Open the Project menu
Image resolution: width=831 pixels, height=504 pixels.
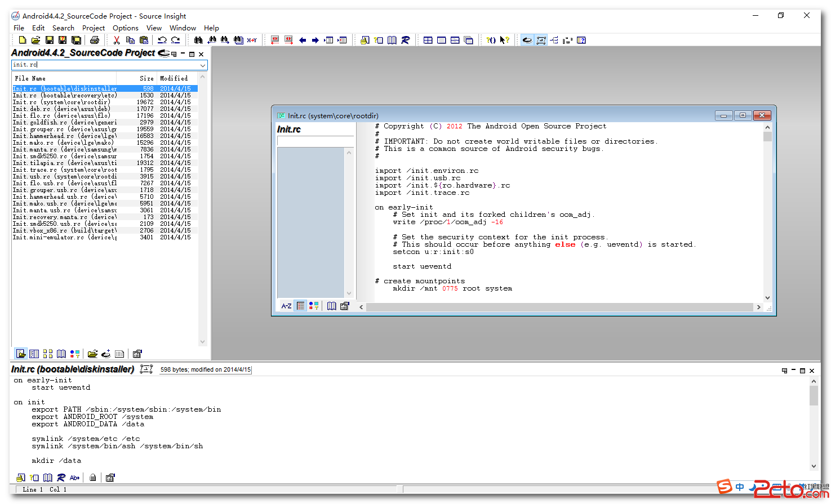(x=93, y=28)
